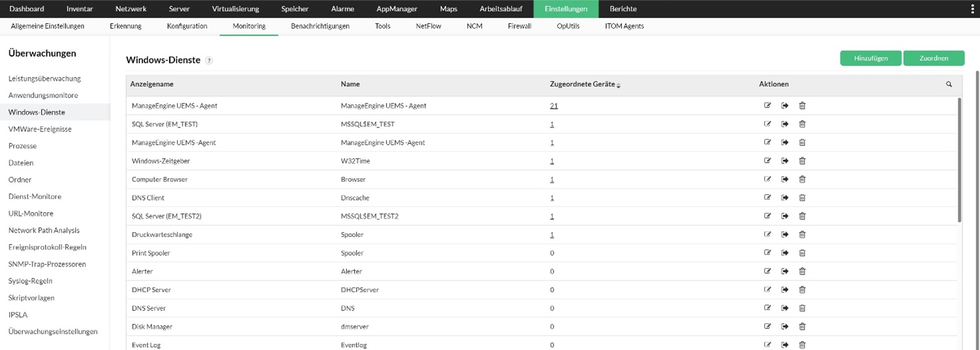Delete the Windows-Zeitgeber service
Image resolution: width=980 pixels, height=350 pixels.
point(802,161)
